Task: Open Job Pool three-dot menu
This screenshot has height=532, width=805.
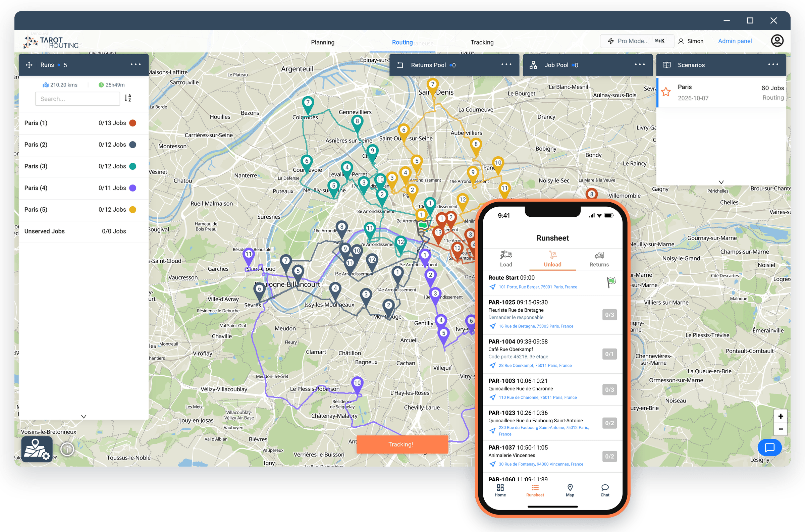Action: (x=640, y=64)
